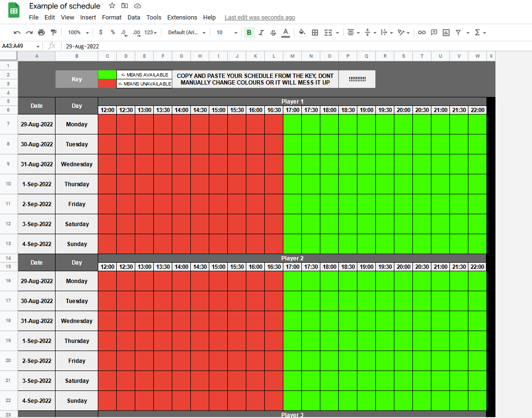Open the font Default (Ari... dropdown

[x=187, y=33]
